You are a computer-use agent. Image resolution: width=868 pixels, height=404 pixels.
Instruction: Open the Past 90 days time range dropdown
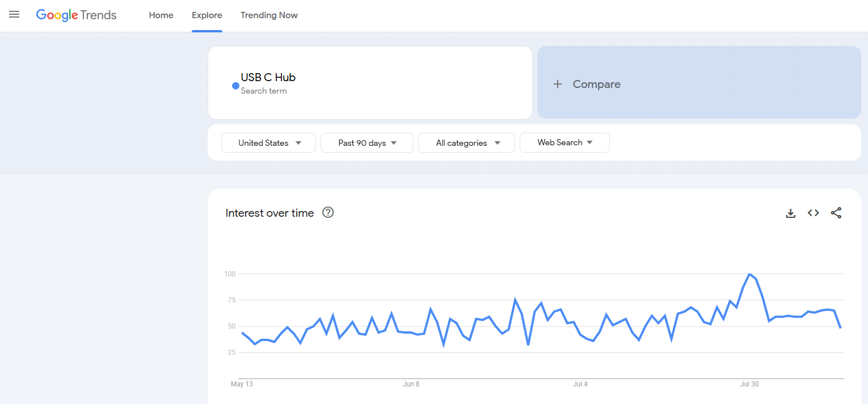click(x=367, y=143)
